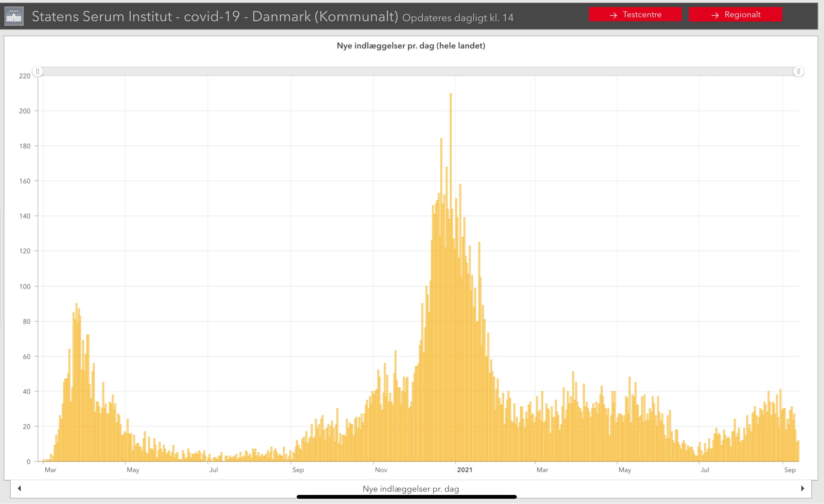
Task: Click the '200' value on the y-axis
Action: [25, 111]
